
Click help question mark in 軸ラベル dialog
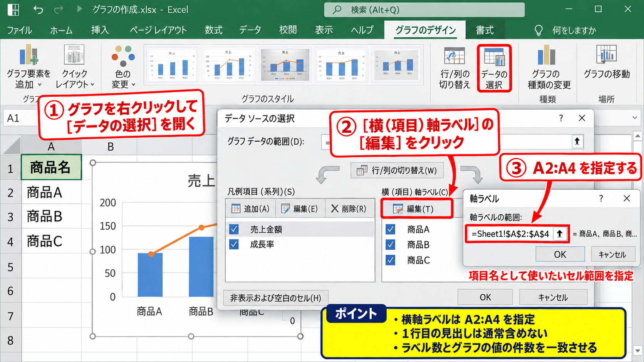point(601,198)
